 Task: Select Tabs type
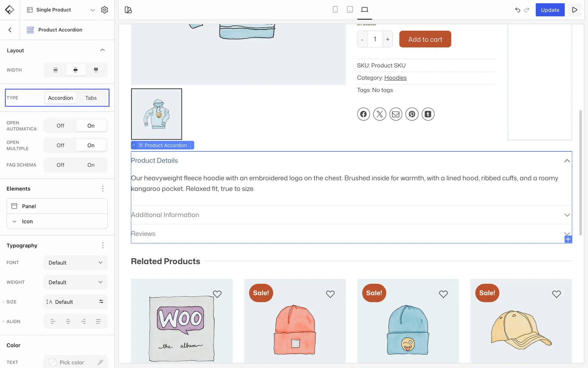coord(91,98)
